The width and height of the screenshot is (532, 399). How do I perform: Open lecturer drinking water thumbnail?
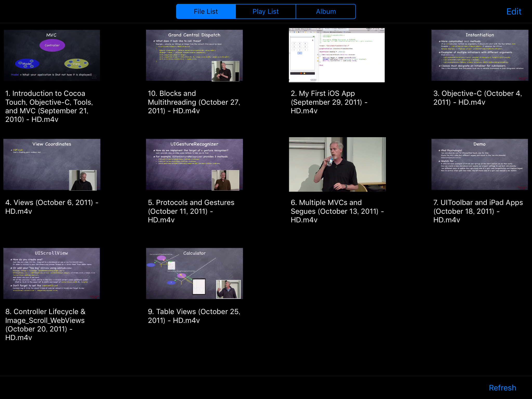(337, 164)
